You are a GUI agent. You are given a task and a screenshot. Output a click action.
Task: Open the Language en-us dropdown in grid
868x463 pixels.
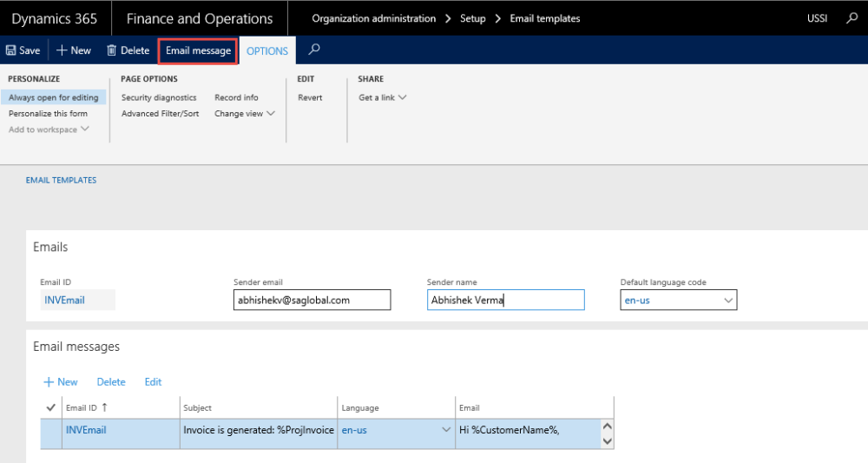click(x=446, y=430)
